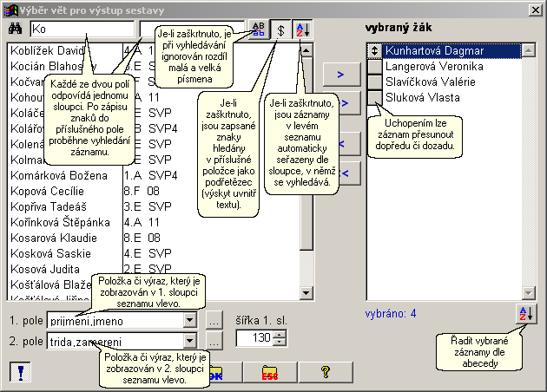
Task: Close the Výběr vět dialog window
Action: point(536,10)
